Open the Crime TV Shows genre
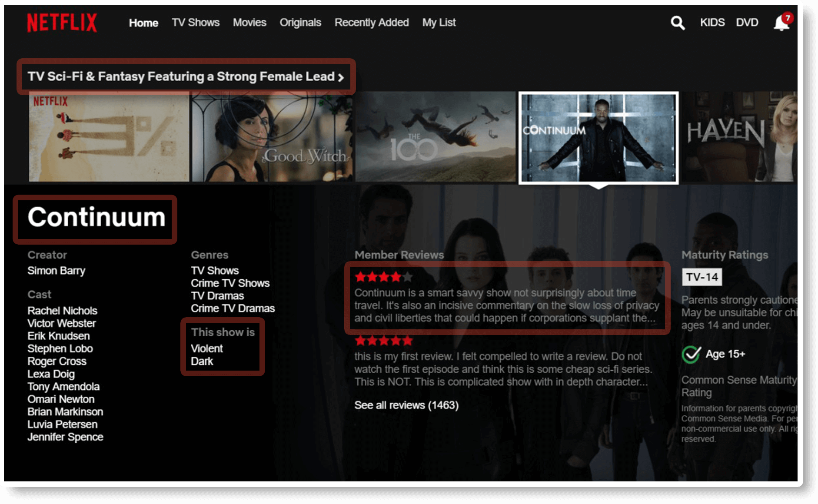This screenshot has width=818, height=504. pos(230,283)
